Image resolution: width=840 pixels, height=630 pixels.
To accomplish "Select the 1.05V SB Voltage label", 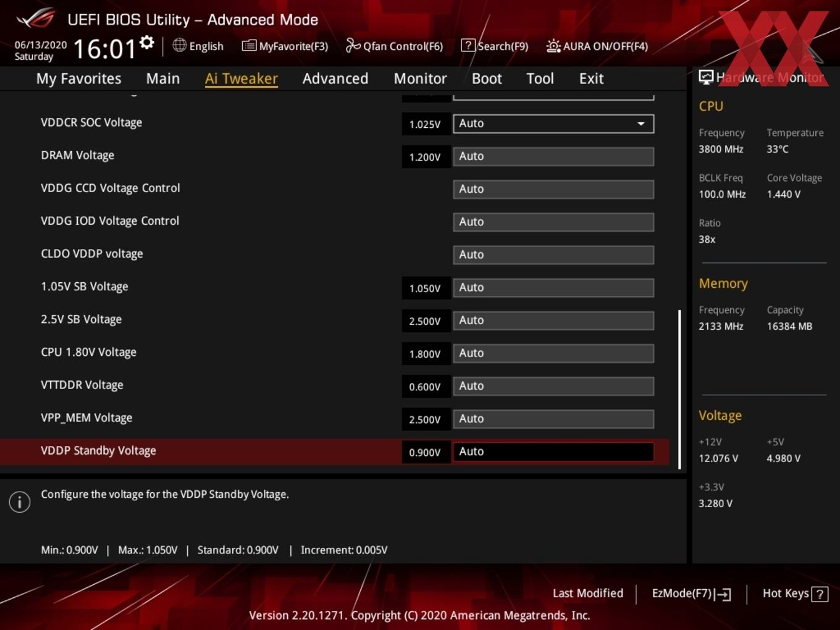I will point(85,287).
